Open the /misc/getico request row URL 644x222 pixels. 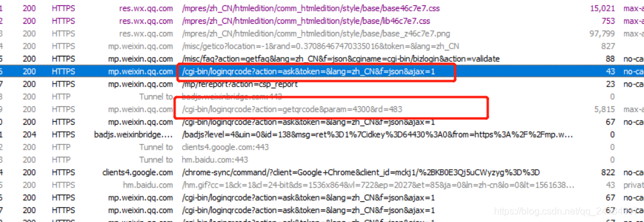coord(320,46)
